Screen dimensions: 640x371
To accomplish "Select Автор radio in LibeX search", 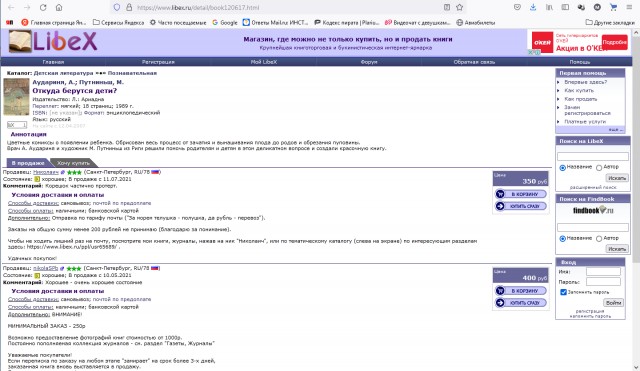I will (x=599, y=168).
